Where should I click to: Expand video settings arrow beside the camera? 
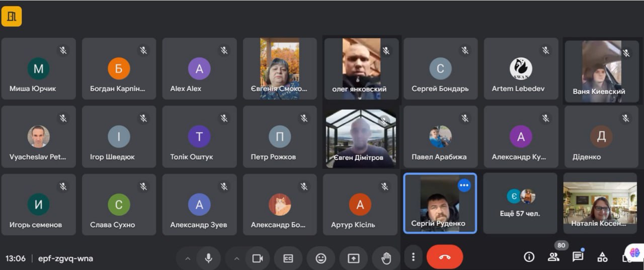coord(236,258)
